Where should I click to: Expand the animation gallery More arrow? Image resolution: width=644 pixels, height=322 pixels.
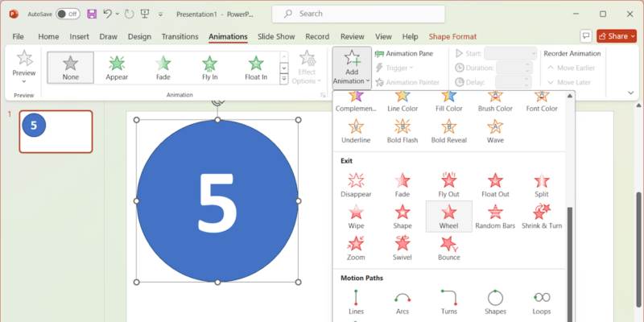[x=284, y=80]
